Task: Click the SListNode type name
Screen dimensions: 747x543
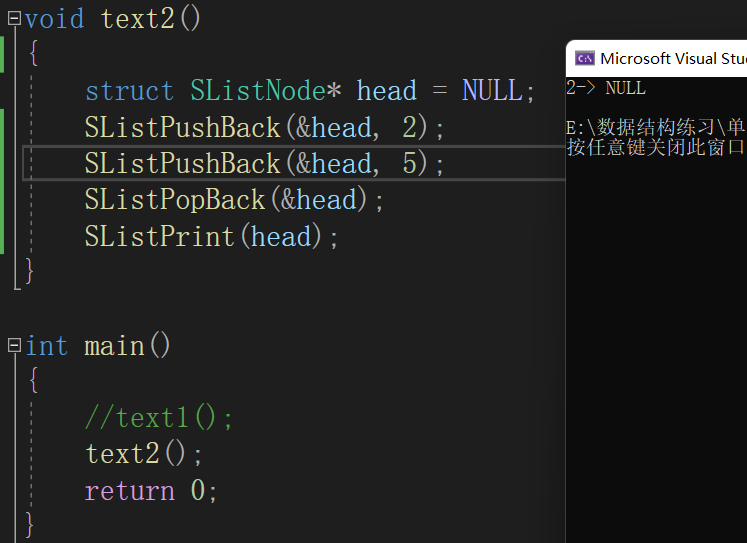Action: 258,90
